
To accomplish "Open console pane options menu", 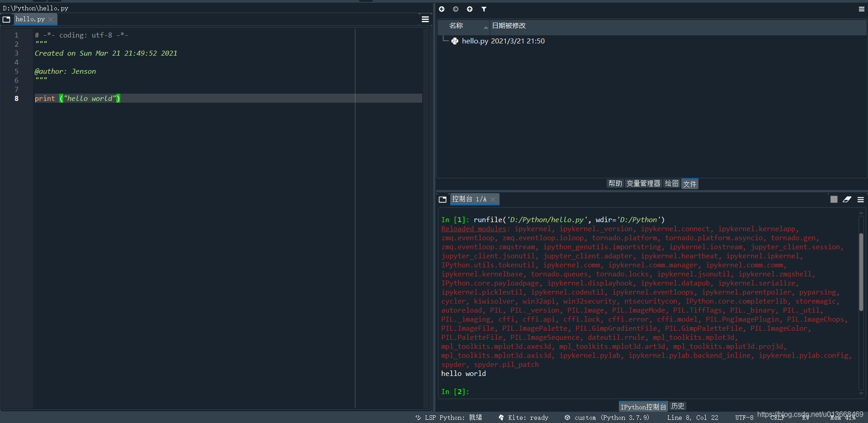I will pyautogui.click(x=861, y=200).
